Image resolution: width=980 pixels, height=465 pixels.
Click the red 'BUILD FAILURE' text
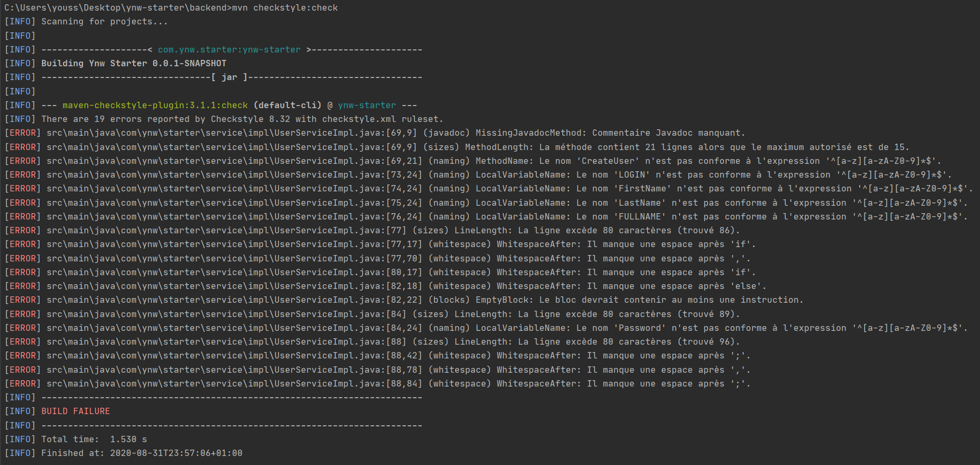point(76,411)
